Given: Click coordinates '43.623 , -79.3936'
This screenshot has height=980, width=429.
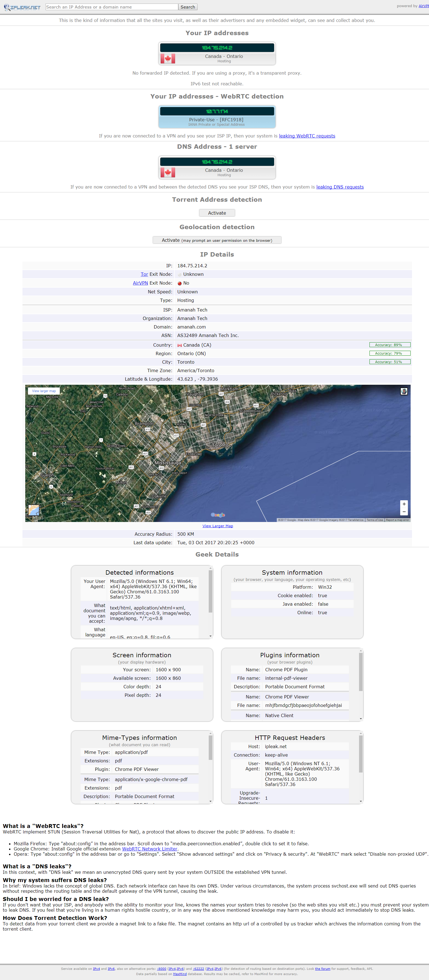Looking at the screenshot, I should click(x=197, y=379).
